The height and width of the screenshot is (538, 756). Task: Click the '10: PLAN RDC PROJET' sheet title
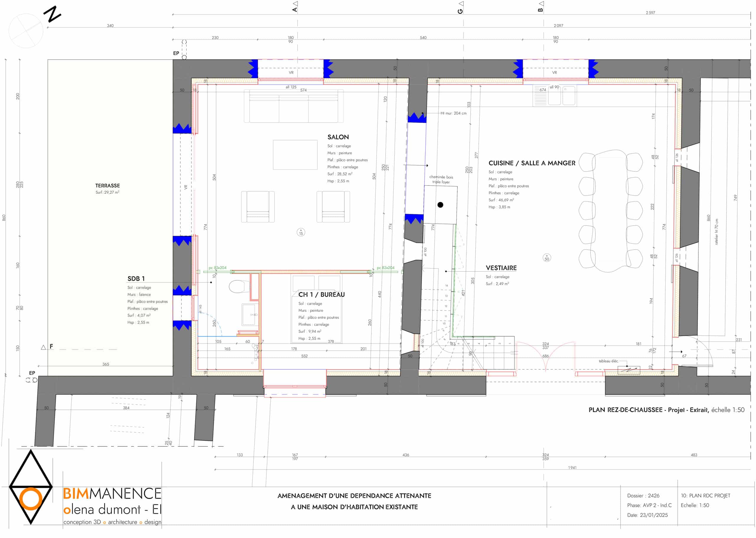pyautogui.click(x=705, y=495)
